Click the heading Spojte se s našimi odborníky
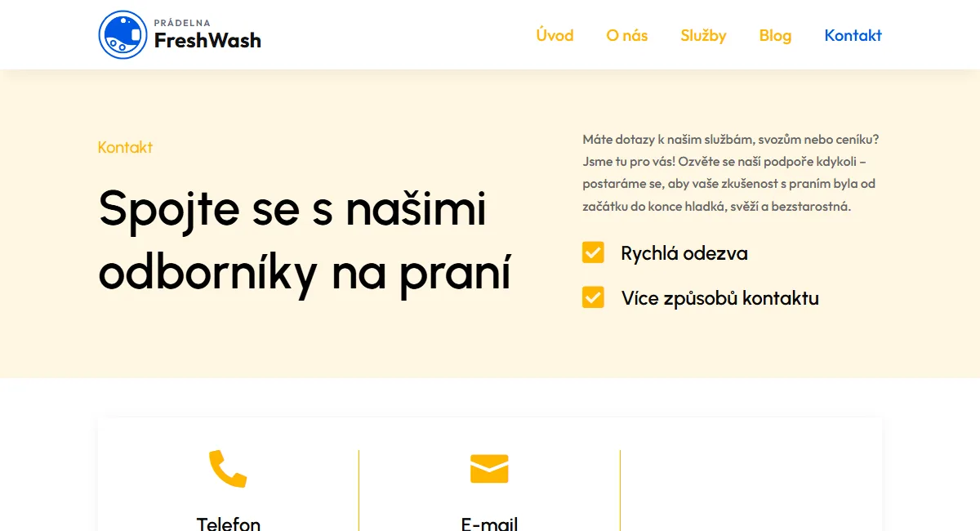980x531 pixels. coord(305,241)
